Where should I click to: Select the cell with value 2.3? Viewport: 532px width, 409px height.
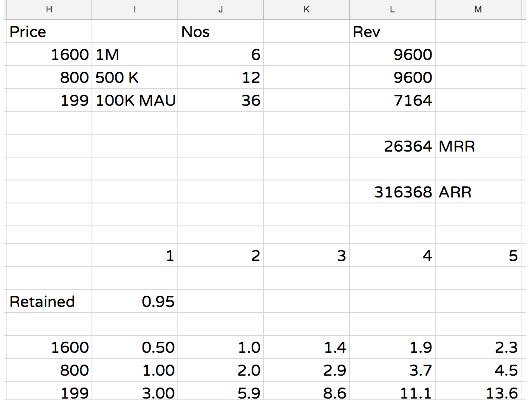(x=478, y=347)
